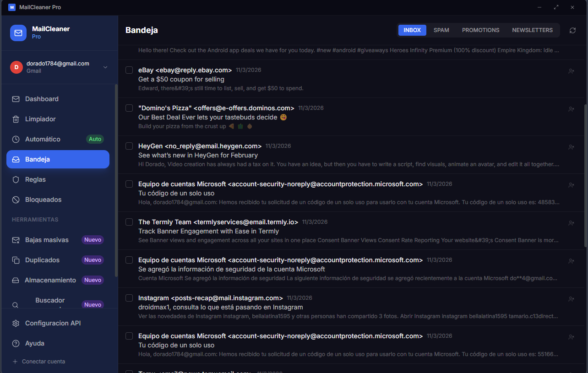588x373 pixels.
Task: Click the Bloqueados prohibited icon
Action: [x=16, y=200]
